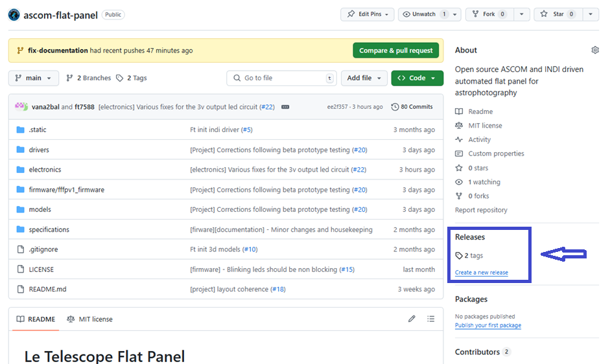Open 2 Branches link
This screenshot has height=364, width=610.
89,78
